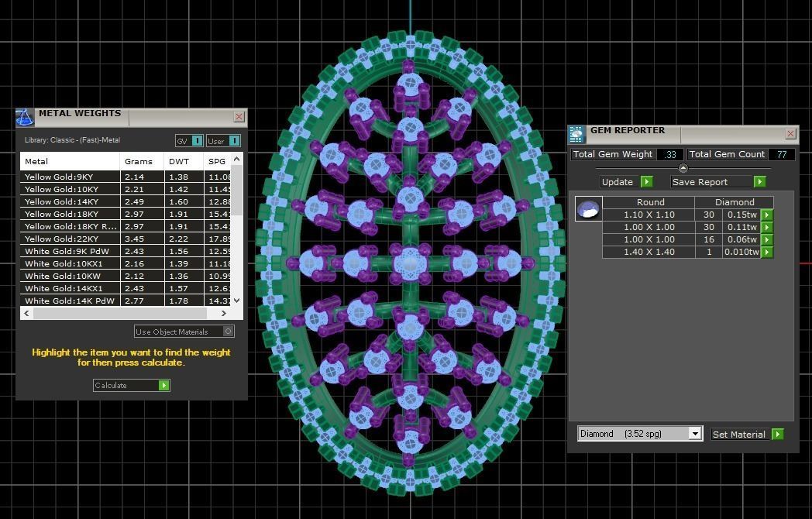The height and width of the screenshot is (519, 812).
Task: Select the Yellow Gold:14KY row
Action: [126, 201]
